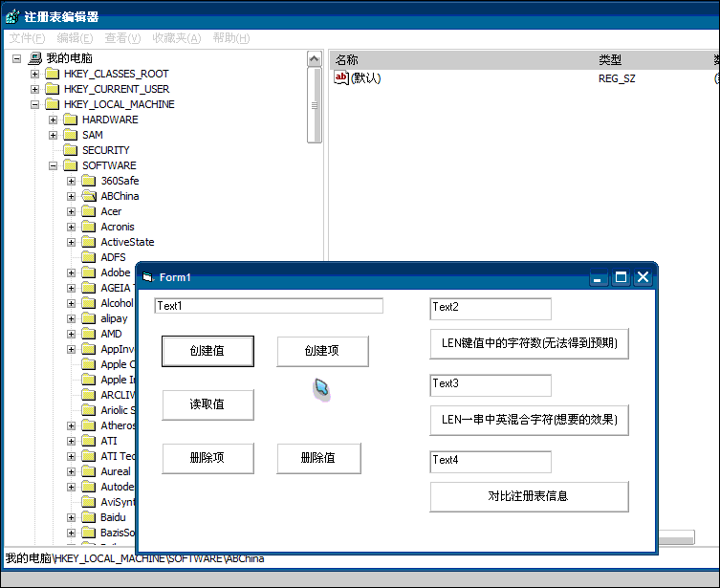Click the ATI folder icon
Image resolution: width=720 pixels, height=588 pixels.
89,441
